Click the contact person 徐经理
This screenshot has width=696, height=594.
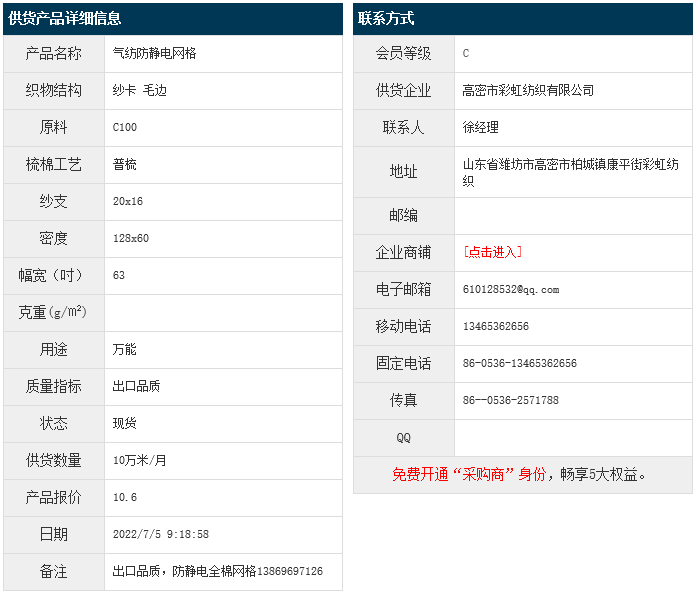tap(480, 127)
